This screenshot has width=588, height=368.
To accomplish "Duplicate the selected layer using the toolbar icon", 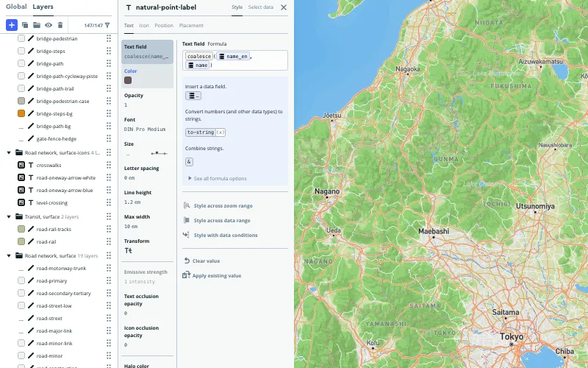I will coord(24,24).
